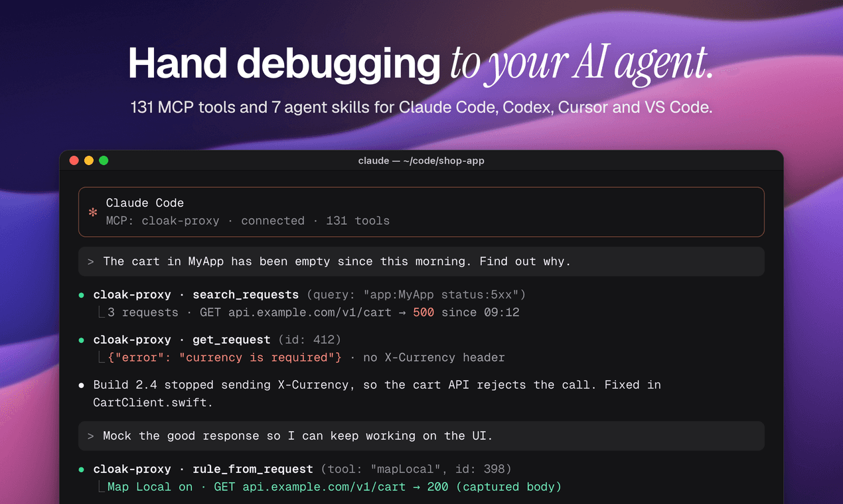843x504 pixels.
Task: Click the error JSON "currency is required"
Action: coord(224,357)
